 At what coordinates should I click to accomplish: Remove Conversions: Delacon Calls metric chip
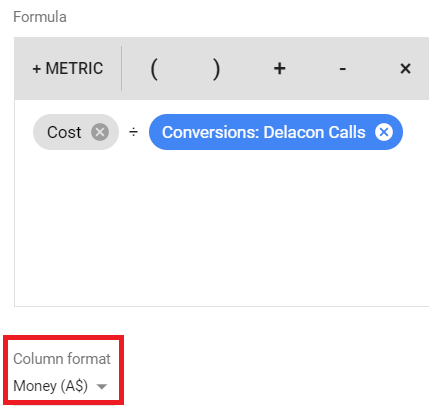[384, 132]
